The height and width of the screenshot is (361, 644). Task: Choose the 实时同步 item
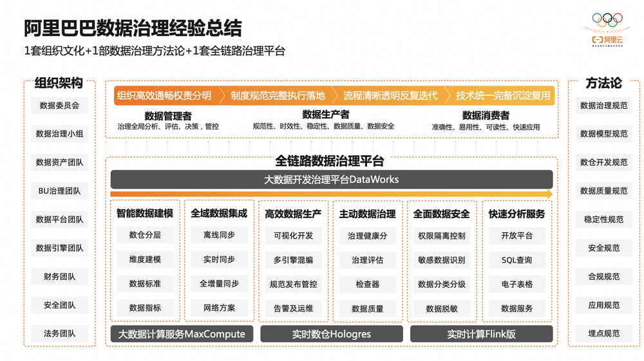(220, 259)
